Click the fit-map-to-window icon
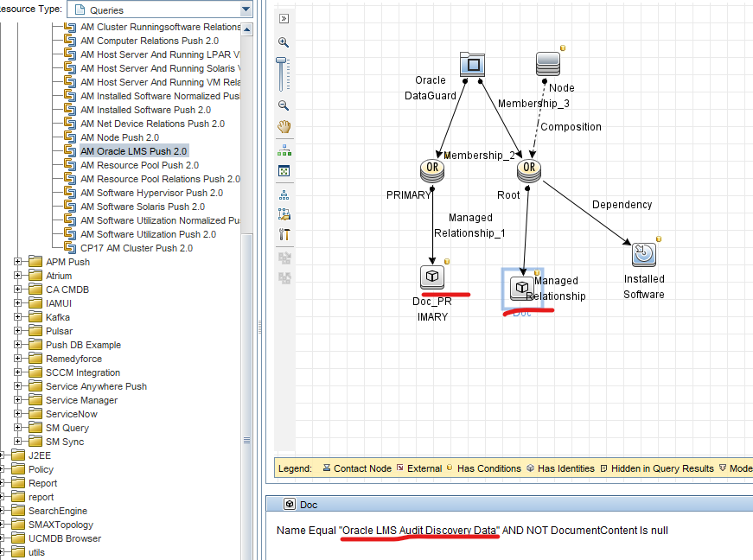Image resolution: width=753 pixels, height=560 pixels. [x=284, y=171]
